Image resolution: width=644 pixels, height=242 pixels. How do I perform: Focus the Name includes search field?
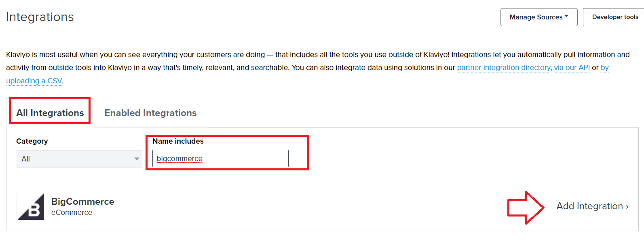pyautogui.click(x=220, y=158)
